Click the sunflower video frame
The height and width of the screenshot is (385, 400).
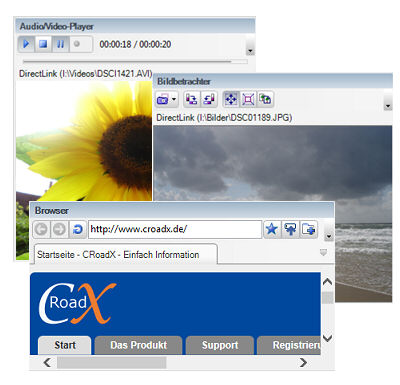84,140
